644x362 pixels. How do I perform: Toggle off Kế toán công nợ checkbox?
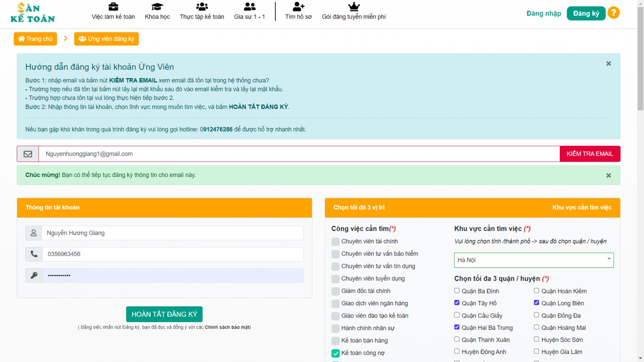click(x=336, y=353)
